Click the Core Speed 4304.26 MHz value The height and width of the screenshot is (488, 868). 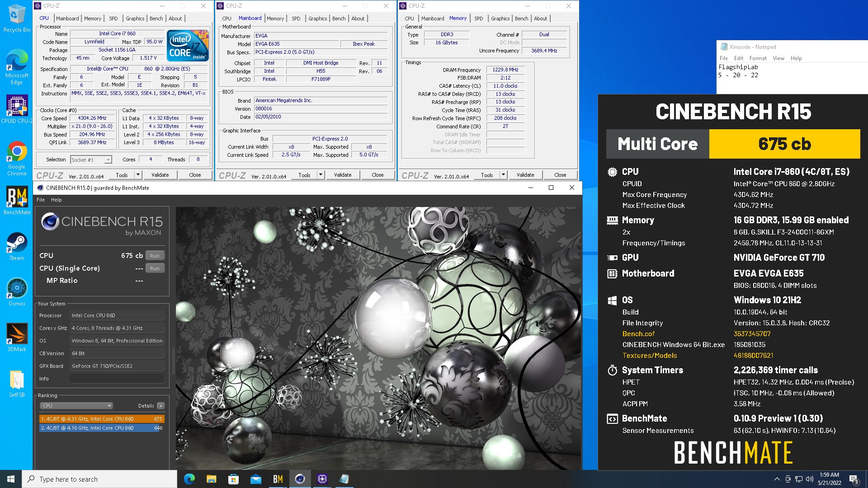coord(92,118)
